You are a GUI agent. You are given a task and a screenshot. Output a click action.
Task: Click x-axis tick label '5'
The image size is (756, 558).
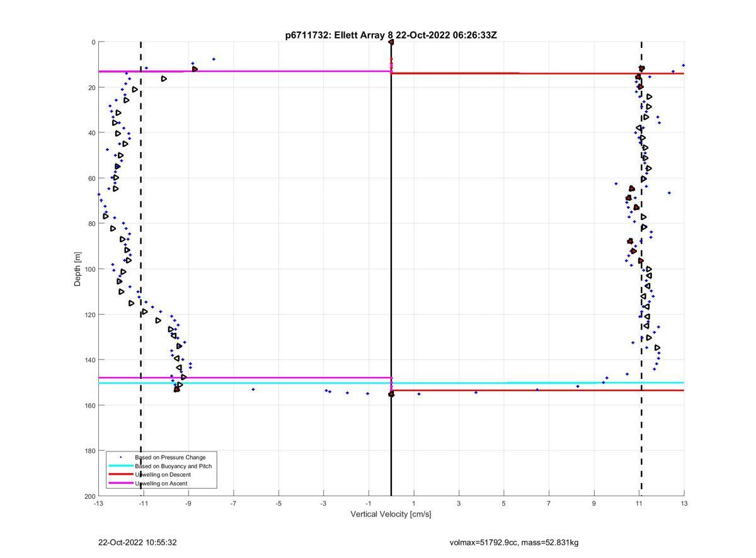(504, 504)
